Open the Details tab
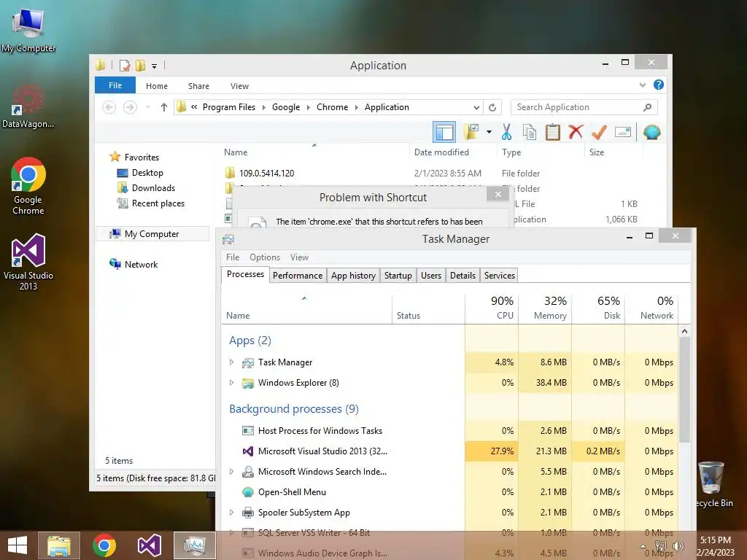 (x=462, y=275)
